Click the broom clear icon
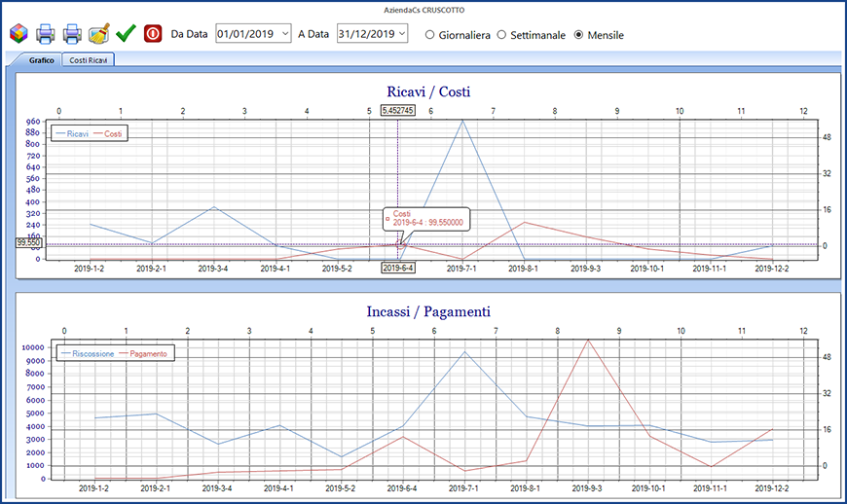This screenshot has height=504, width=847. click(98, 34)
